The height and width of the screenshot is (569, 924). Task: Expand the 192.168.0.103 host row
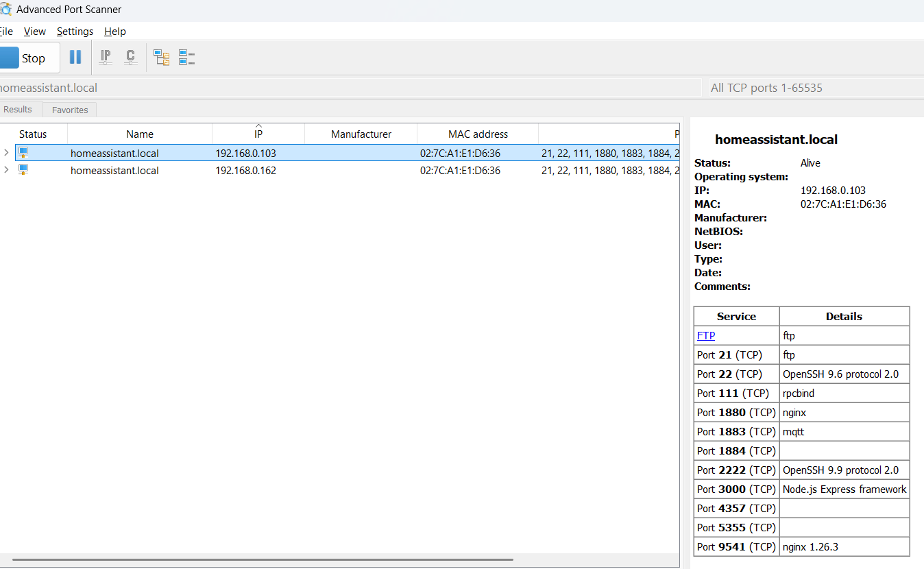6,153
